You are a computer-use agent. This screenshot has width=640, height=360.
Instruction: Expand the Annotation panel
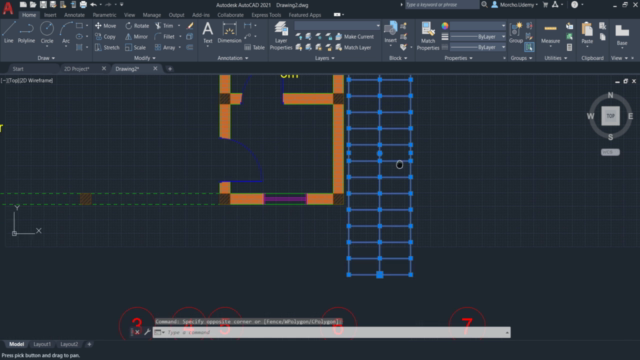(233, 58)
